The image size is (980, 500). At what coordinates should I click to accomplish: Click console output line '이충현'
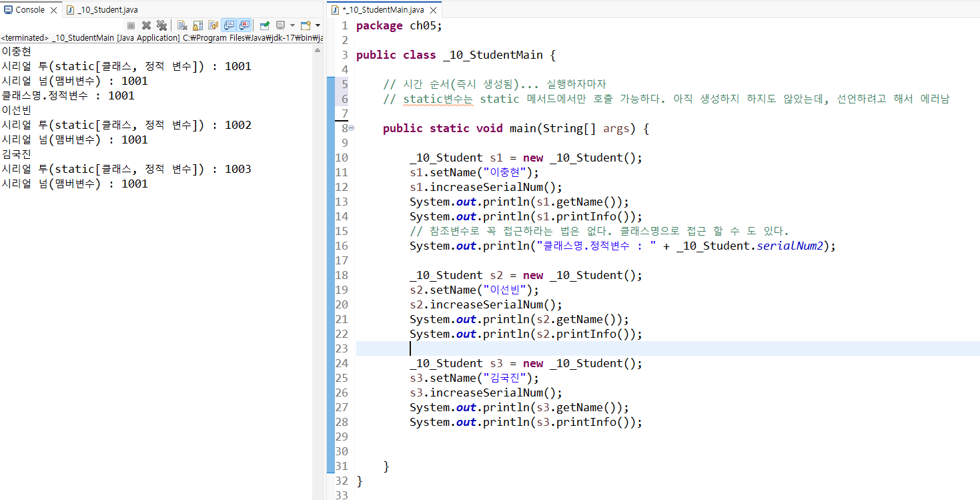pyautogui.click(x=17, y=51)
